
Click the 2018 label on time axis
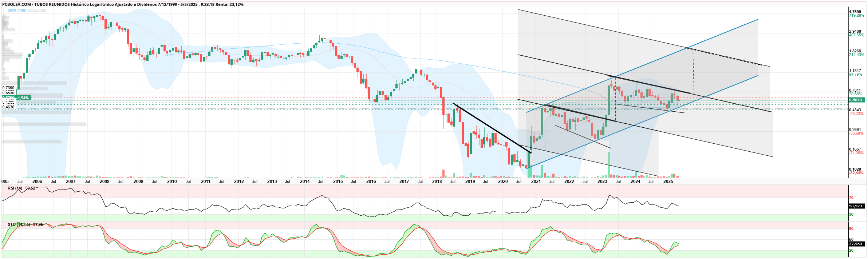tap(437, 181)
